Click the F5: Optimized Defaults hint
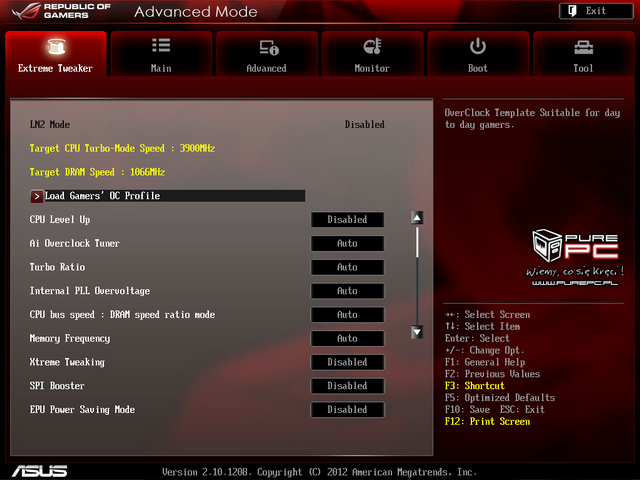This screenshot has height=480, width=640. click(500, 398)
